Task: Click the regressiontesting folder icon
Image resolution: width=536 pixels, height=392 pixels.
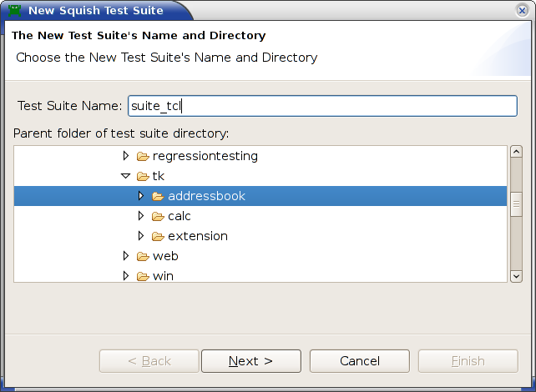Action: point(143,157)
